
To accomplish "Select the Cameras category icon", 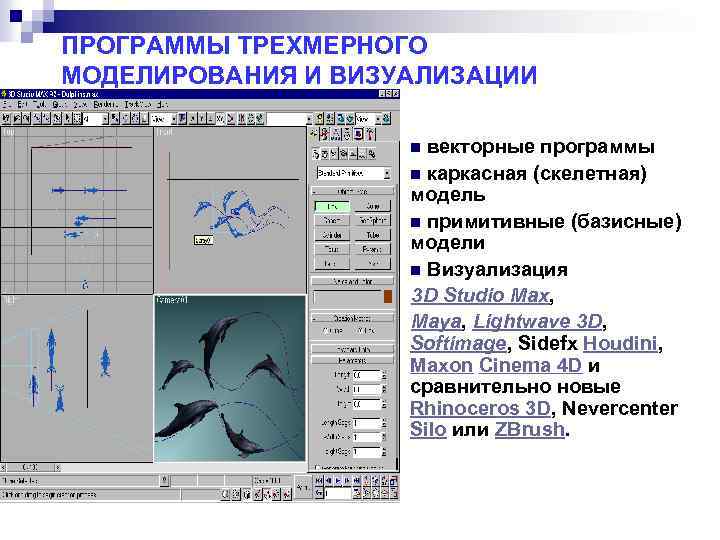I will [x=343, y=154].
